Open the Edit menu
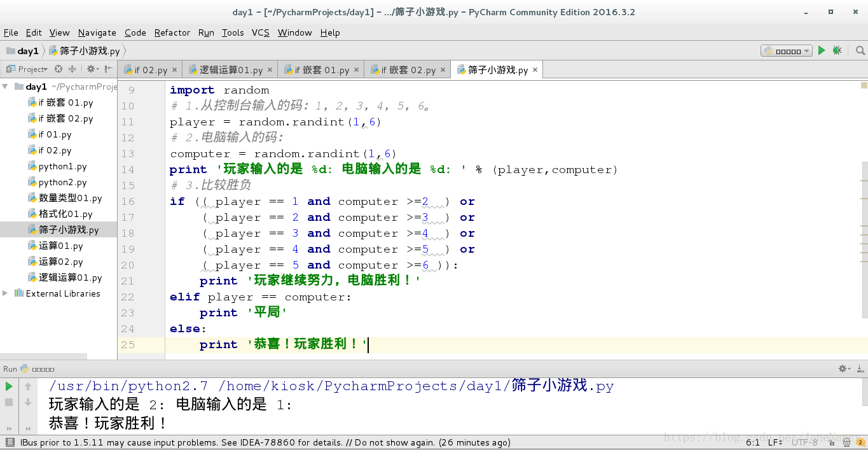This screenshot has height=450, width=868. click(34, 32)
